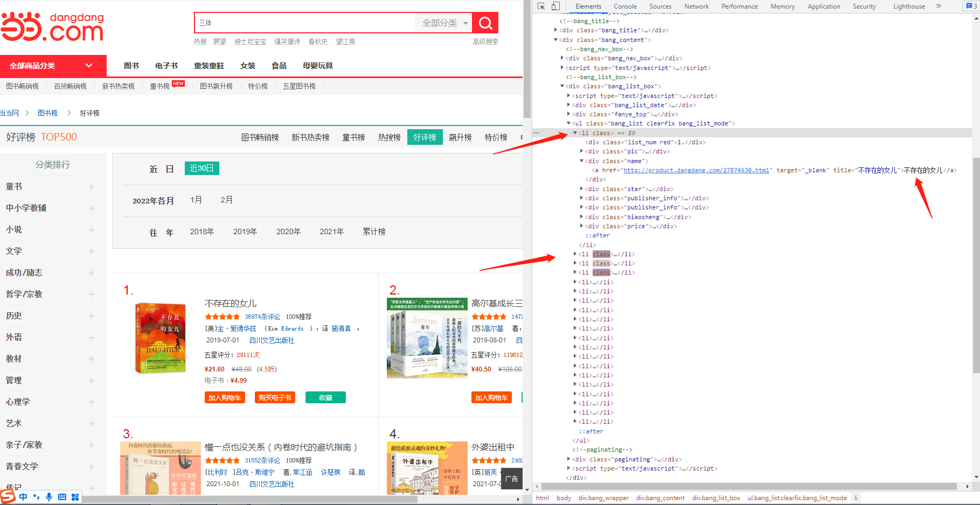Open Sogou toolbox grid icon
This screenshot has width=980, height=505.
[x=75, y=497]
